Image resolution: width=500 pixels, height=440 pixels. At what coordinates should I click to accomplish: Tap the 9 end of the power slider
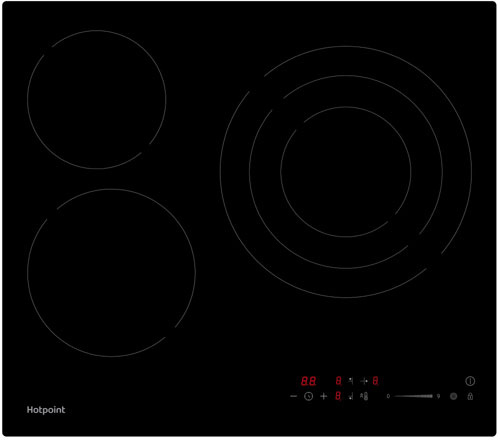click(x=438, y=396)
